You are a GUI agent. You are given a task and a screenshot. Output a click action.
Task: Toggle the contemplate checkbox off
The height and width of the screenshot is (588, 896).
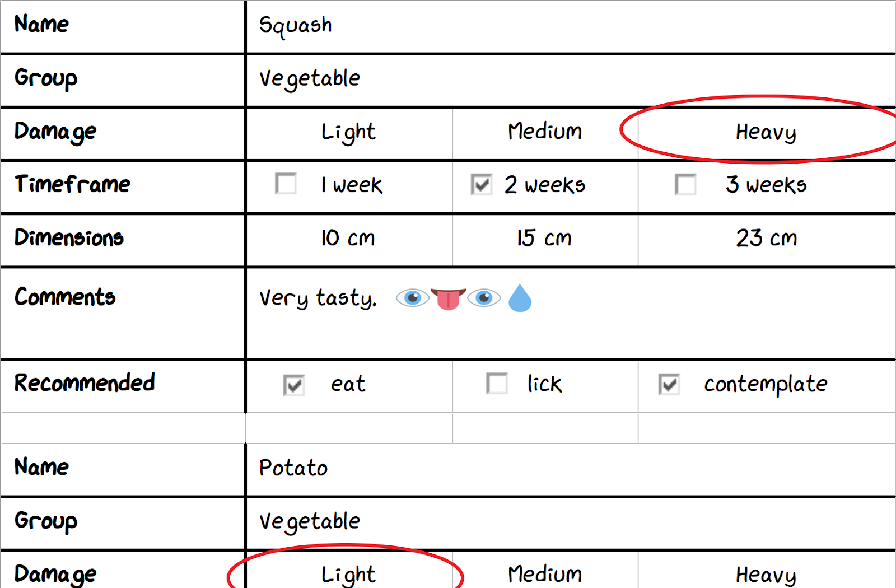669,384
